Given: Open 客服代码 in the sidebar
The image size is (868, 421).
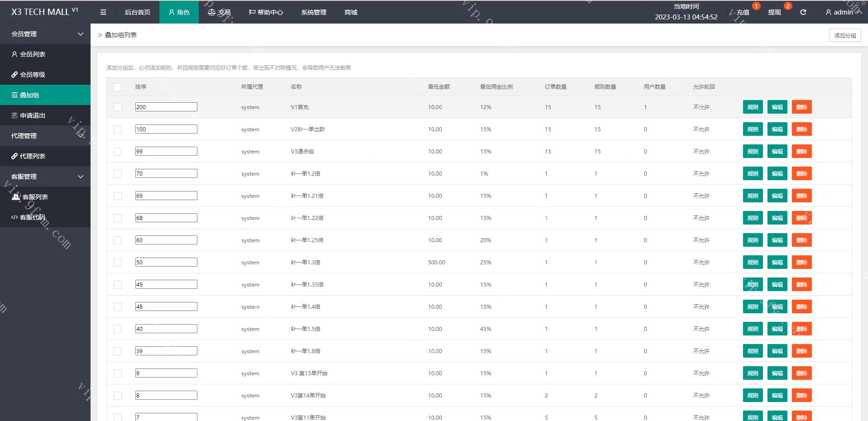Looking at the screenshot, I should pyautogui.click(x=33, y=217).
